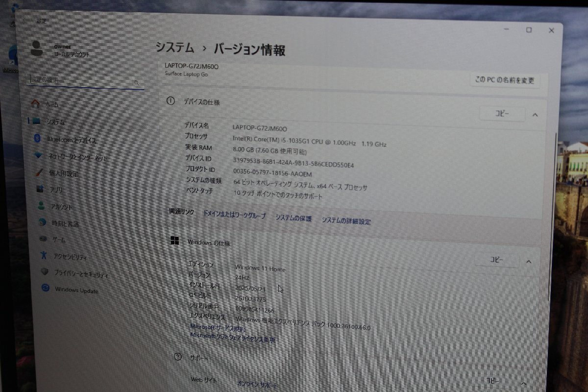The image size is (588, 392).
Task: Collapse the デバイスの仕様 section chevron
Action: point(535,115)
